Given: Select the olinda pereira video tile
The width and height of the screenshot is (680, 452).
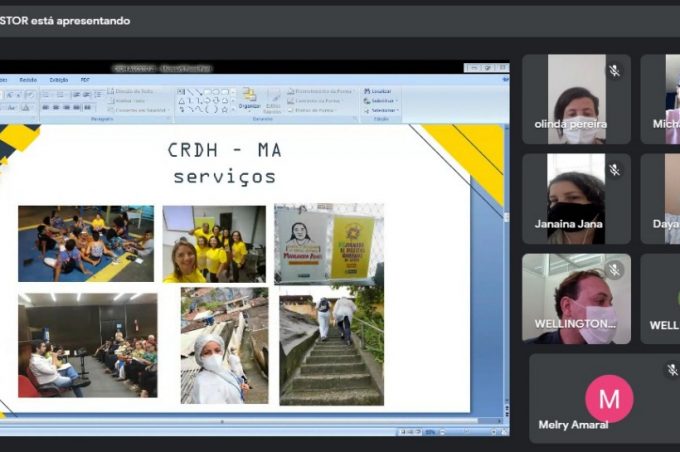Looking at the screenshot, I should point(576,99).
